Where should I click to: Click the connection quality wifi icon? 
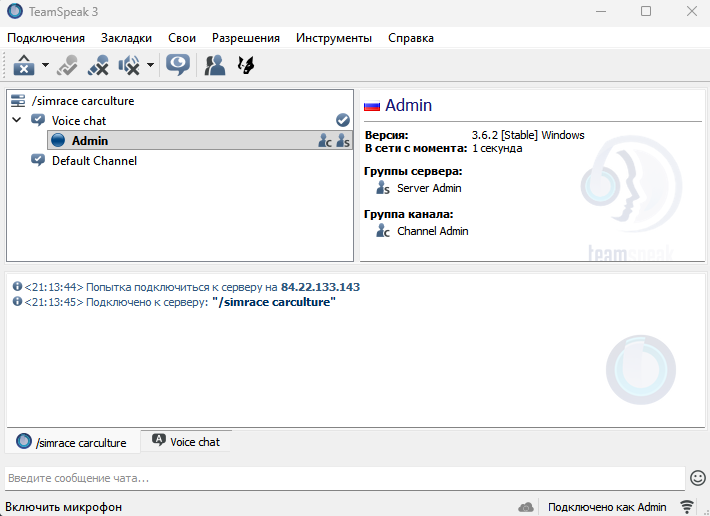click(687, 507)
